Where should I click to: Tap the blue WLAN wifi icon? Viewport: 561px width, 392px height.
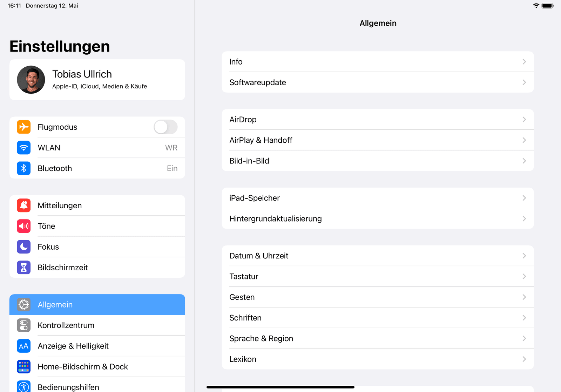23,148
